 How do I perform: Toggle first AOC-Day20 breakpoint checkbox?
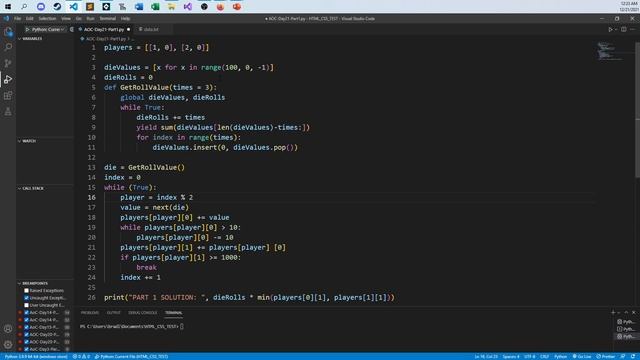pos(27,335)
